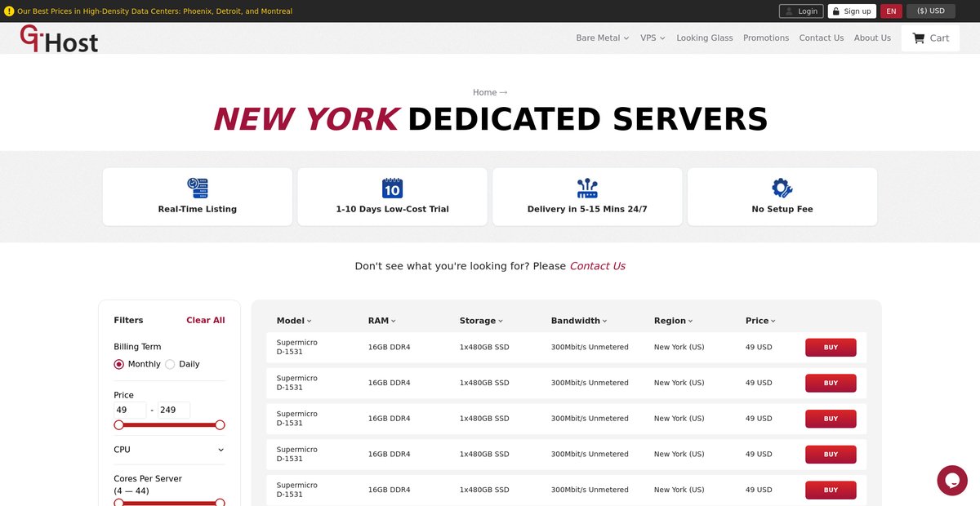The image size is (980, 506).
Task: Sort table by Region column
Action: coord(674,321)
